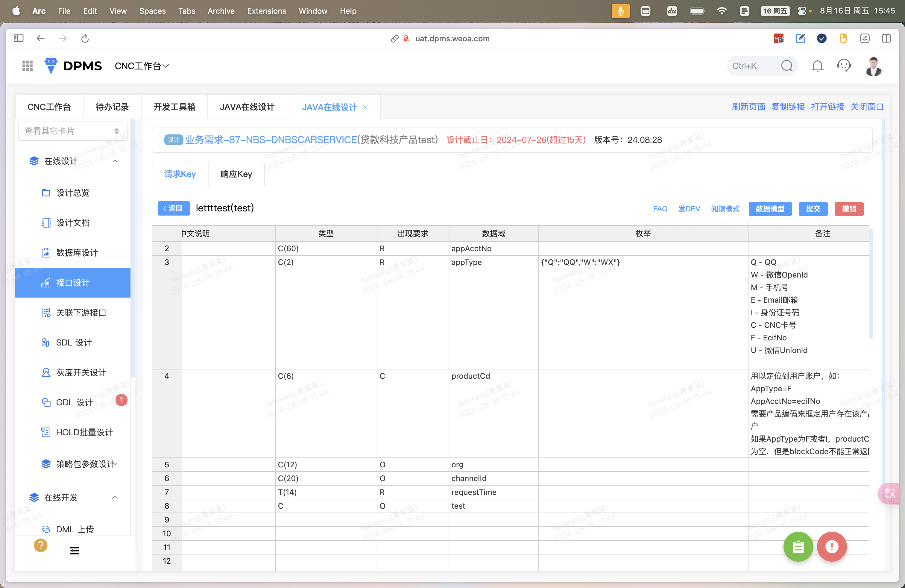
Task: Collapse sidebar using the menu-fold icon
Action: point(75,550)
